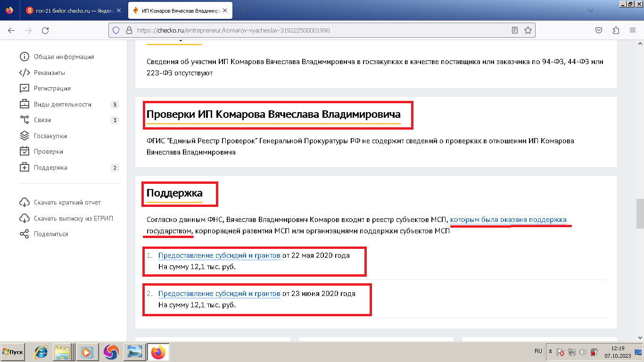The height and width of the screenshot is (362, 644).
Task: Click Поделиться share icon
Action: click(x=24, y=234)
